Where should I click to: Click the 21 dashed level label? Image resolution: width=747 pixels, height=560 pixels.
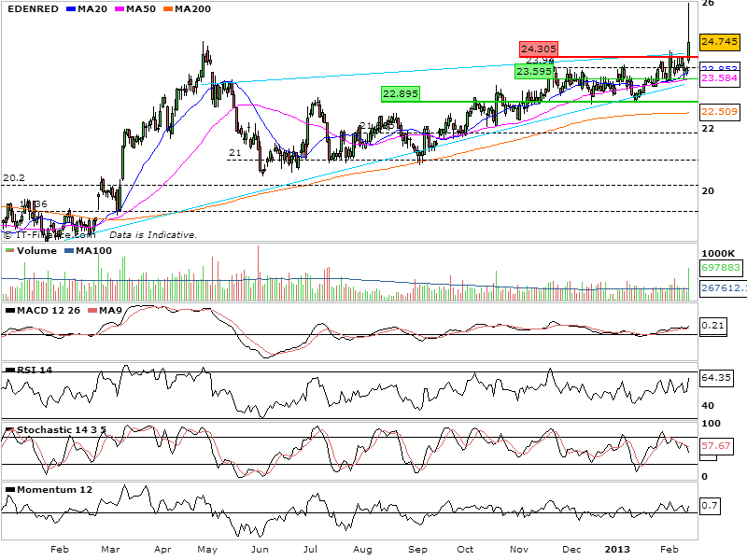point(235,153)
